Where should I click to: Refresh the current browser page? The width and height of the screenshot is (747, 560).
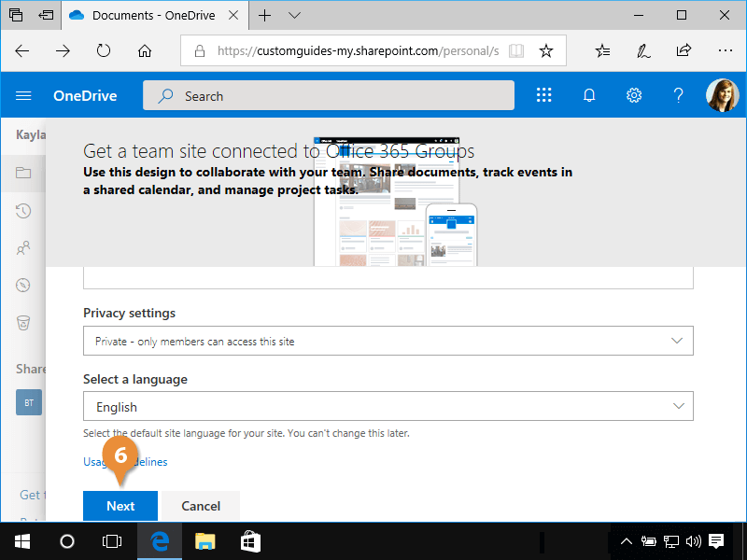pos(104,50)
